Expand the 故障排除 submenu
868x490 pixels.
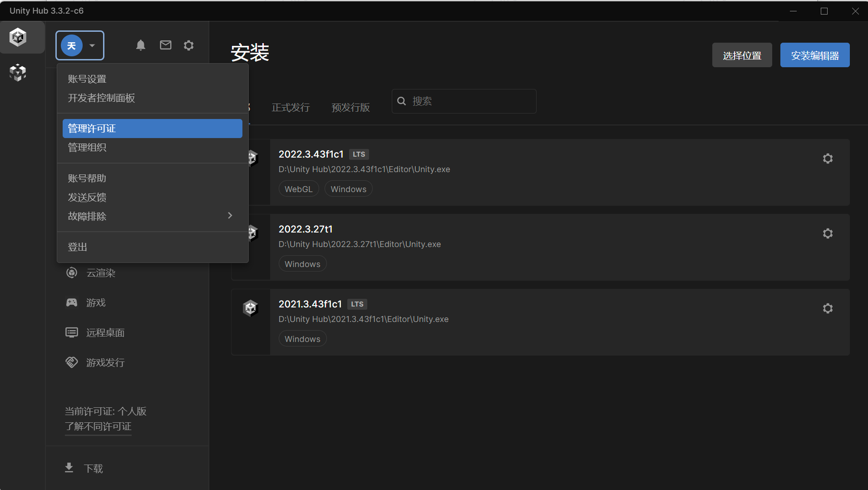(x=153, y=216)
